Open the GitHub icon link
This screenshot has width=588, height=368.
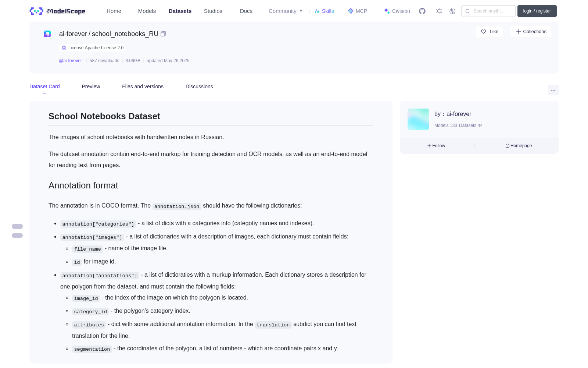click(x=422, y=11)
